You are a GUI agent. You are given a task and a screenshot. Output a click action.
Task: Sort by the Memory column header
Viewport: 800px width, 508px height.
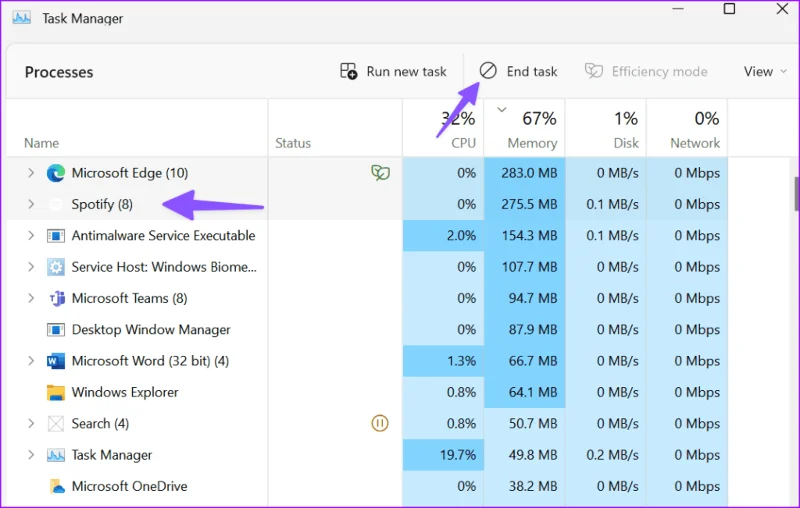(x=532, y=143)
